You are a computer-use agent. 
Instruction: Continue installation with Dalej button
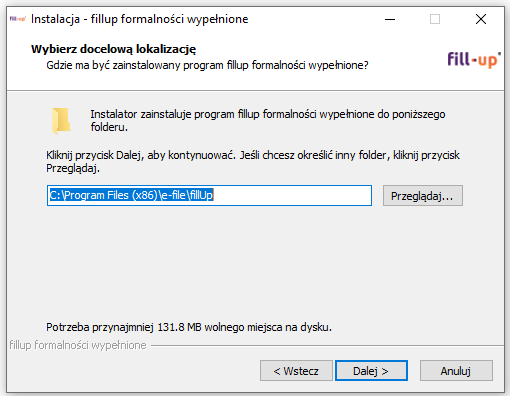click(x=371, y=371)
